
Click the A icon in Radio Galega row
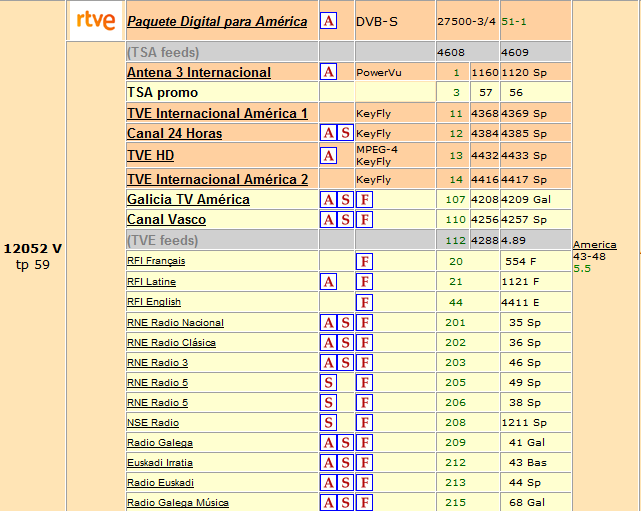(328, 442)
